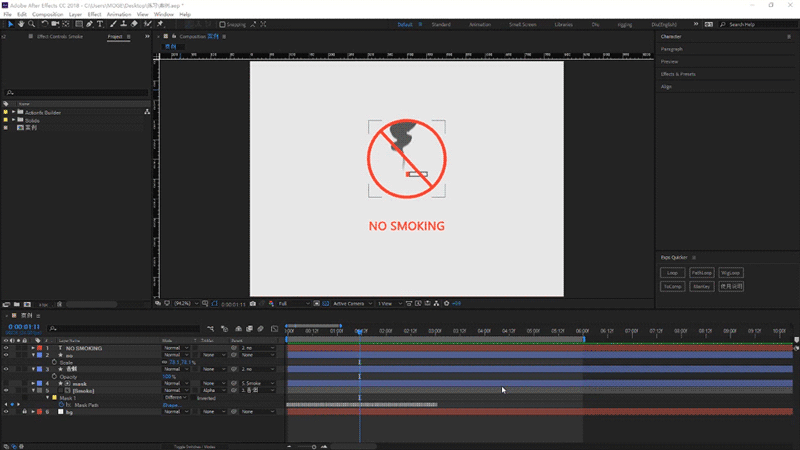
Task: Select the Clone Stamp tool
Action: 123,24
